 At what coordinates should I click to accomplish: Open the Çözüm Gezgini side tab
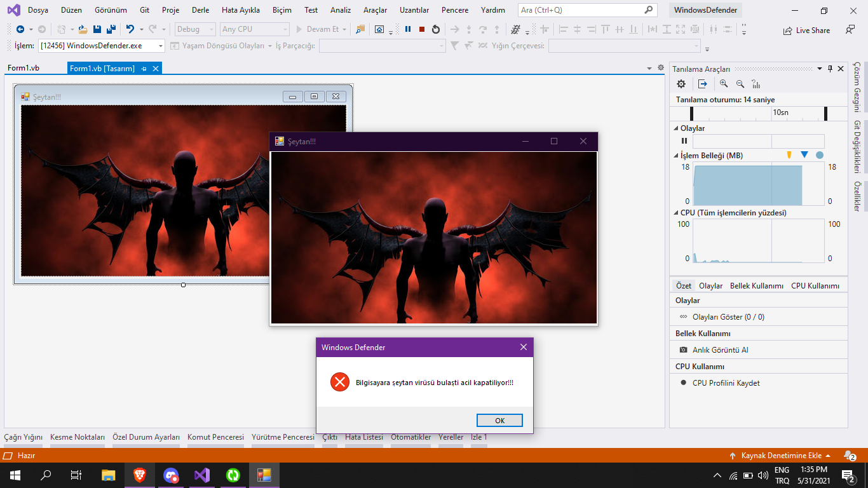click(856, 87)
